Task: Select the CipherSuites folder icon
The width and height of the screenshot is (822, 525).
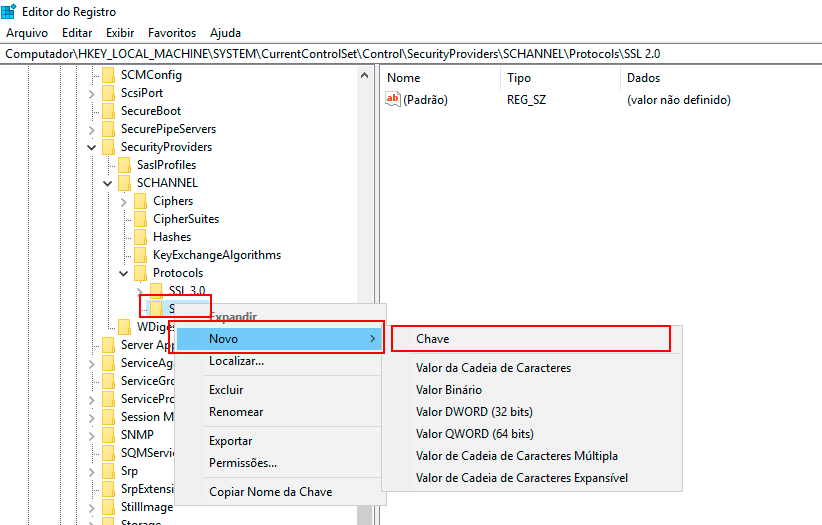Action: click(x=140, y=219)
